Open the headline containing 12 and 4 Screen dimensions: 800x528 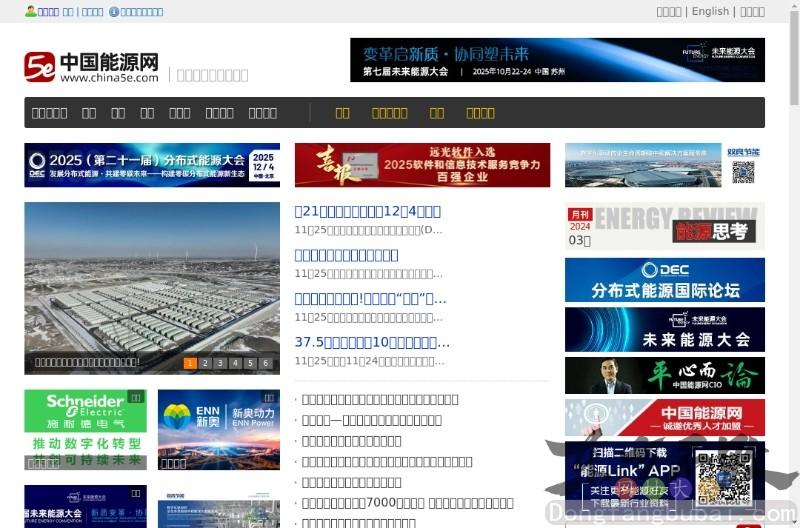coord(368,212)
